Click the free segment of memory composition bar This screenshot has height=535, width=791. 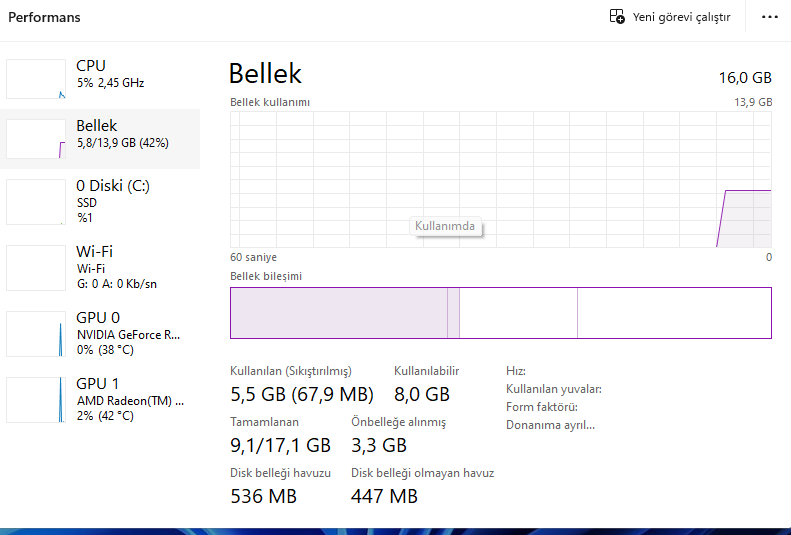point(673,313)
